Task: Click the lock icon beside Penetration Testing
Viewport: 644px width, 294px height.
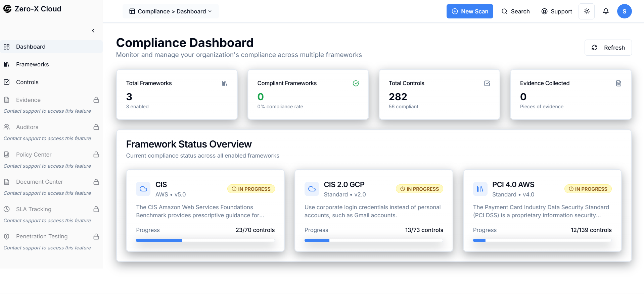Action: pyautogui.click(x=96, y=236)
